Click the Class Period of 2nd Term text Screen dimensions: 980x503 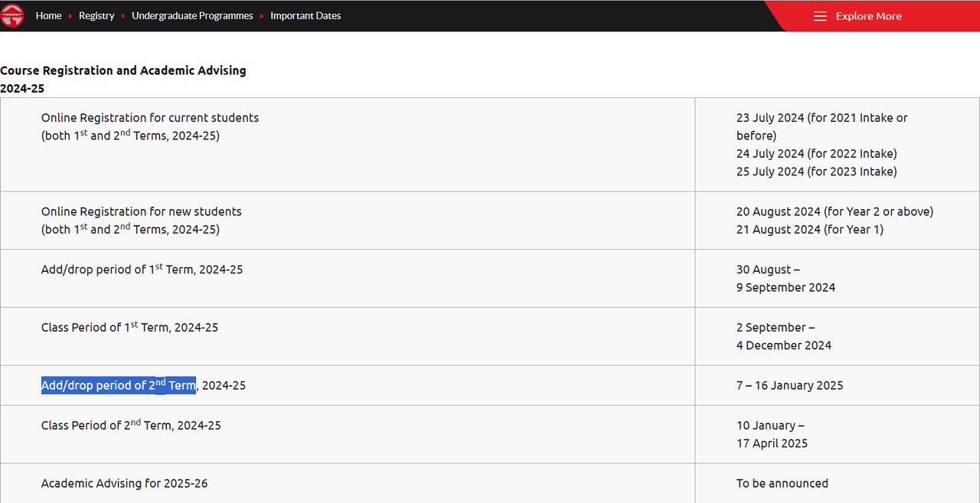pos(131,425)
